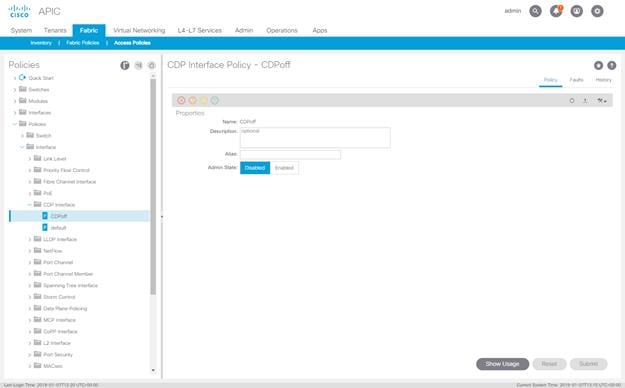This screenshot has width=625, height=388.
Task: Click the Modules folder icon
Action: [23, 100]
